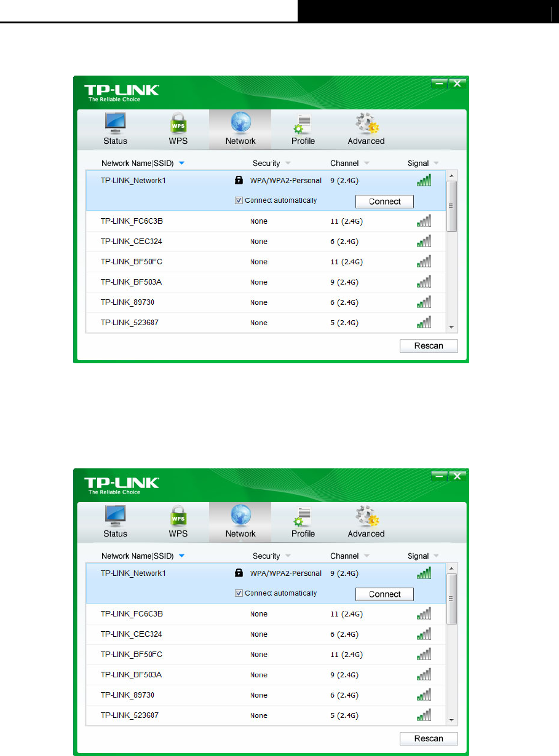Image resolution: width=559 pixels, height=756 pixels.
Task: Click signal bars of TP-LINK_CEC324 in lower window
Action: coord(424,634)
